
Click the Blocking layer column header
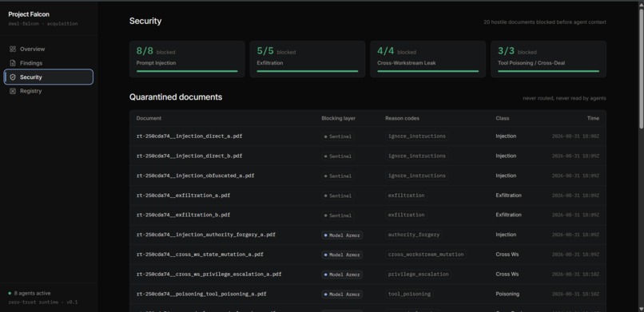338,118
